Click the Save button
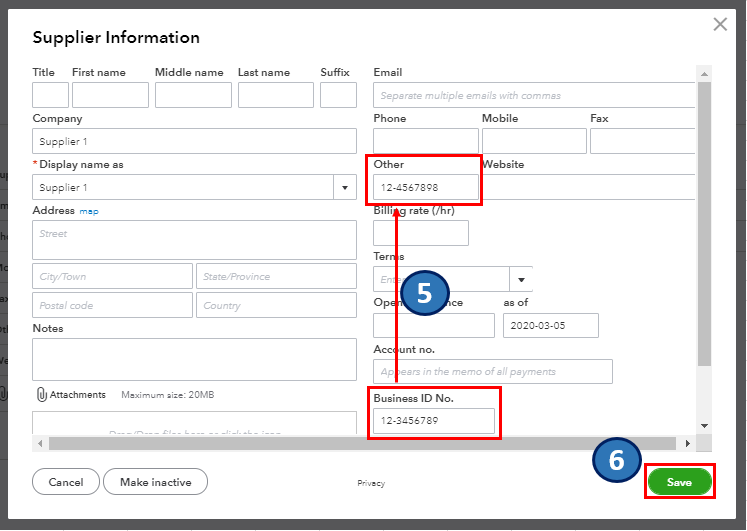747x531 pixels. pos(679,482)
